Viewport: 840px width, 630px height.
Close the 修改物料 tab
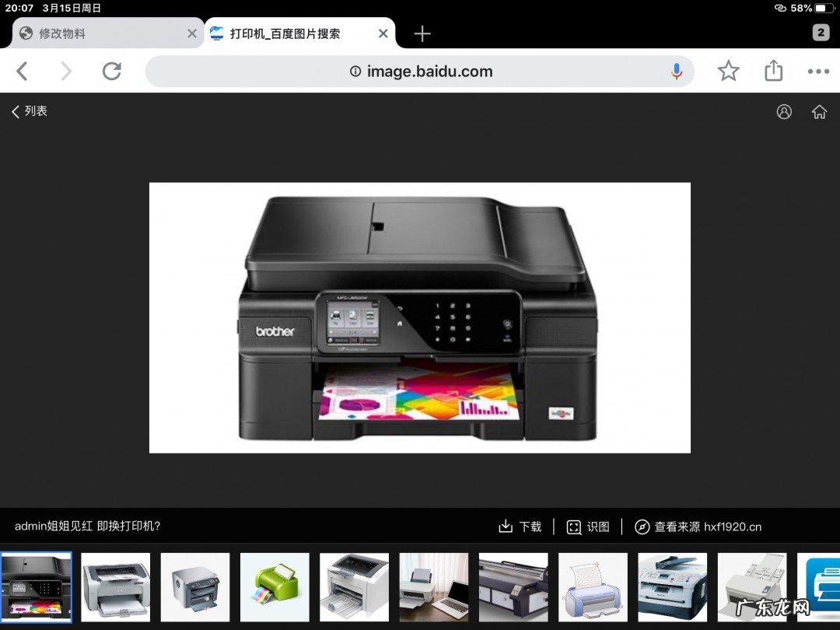coord(192,33)
